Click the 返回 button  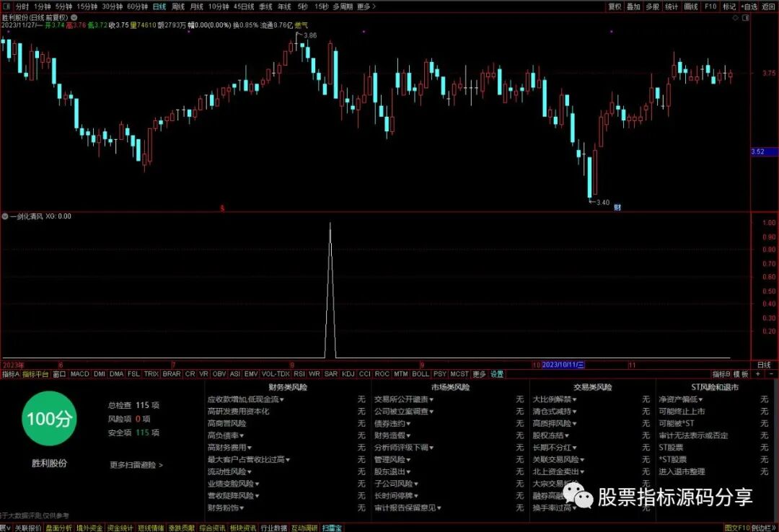coord(769,6)
